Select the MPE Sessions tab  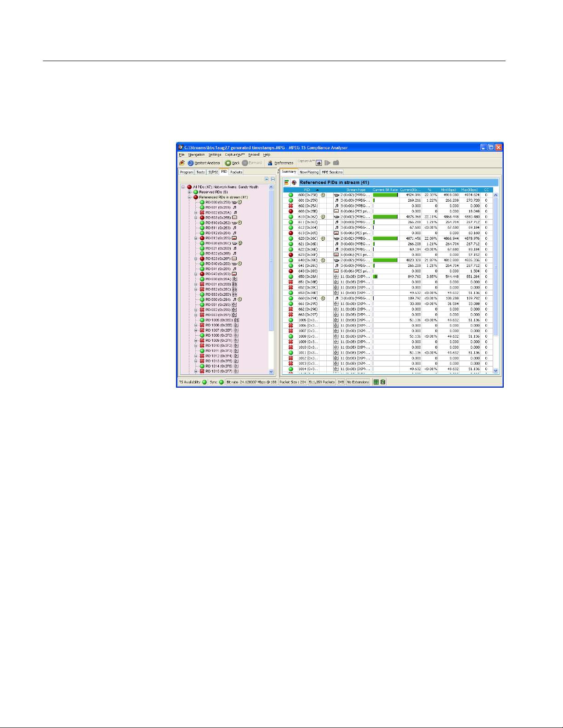point(332,172)
